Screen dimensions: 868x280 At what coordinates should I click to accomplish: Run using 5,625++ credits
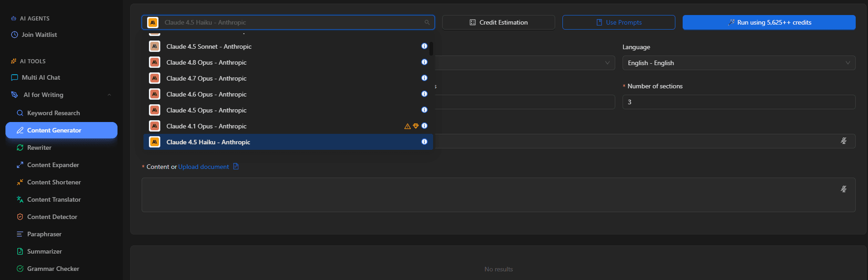pos(769,22)
